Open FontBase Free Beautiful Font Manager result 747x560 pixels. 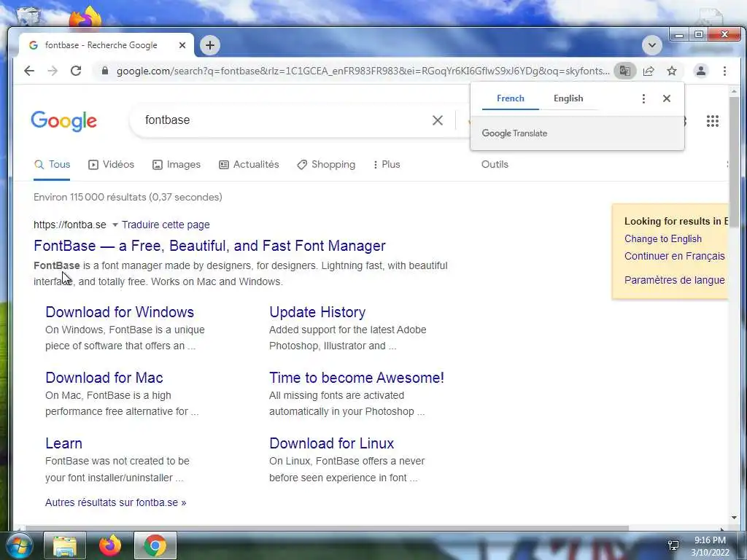(x=209, y=246)
